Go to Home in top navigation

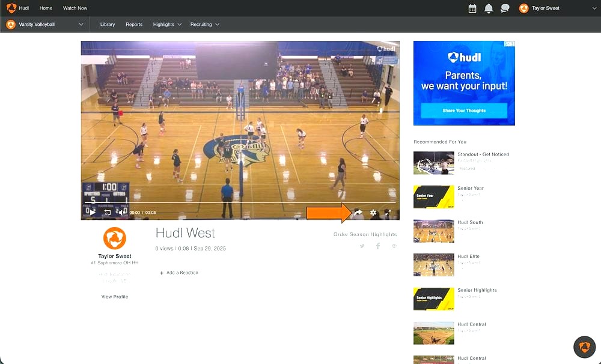coord(46,8)
